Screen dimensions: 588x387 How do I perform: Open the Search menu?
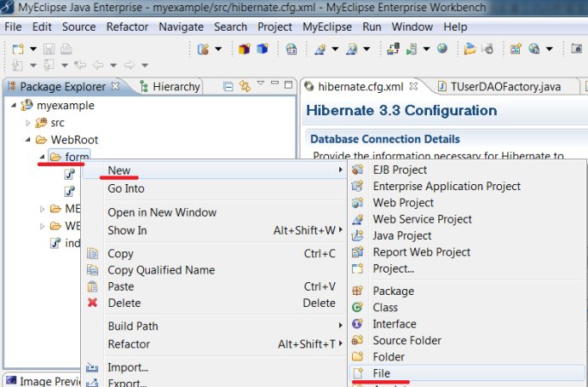point(231,27)
